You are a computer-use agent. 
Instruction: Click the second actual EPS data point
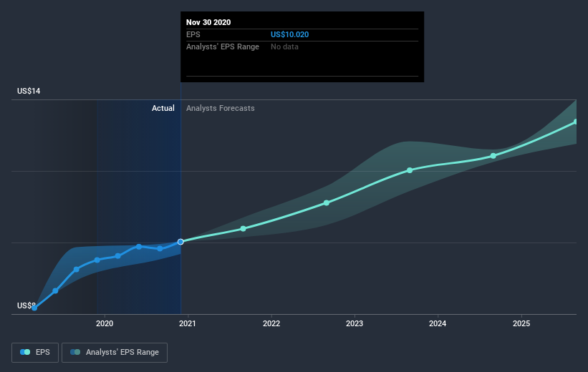(x=55, y=290)
